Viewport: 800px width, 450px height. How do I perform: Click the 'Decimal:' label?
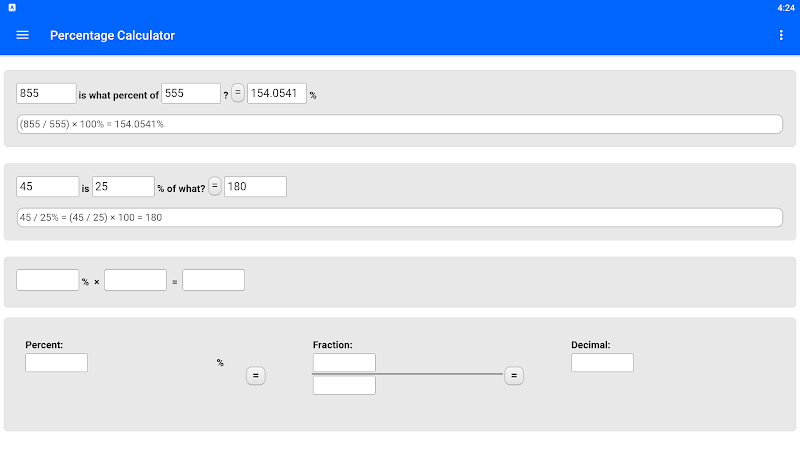(x=591, y=345)
